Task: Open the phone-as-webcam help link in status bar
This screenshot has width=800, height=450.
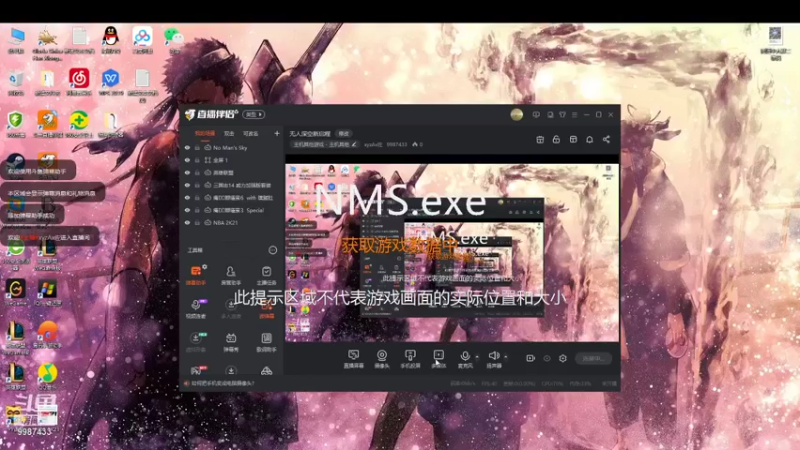Action: 223,383
